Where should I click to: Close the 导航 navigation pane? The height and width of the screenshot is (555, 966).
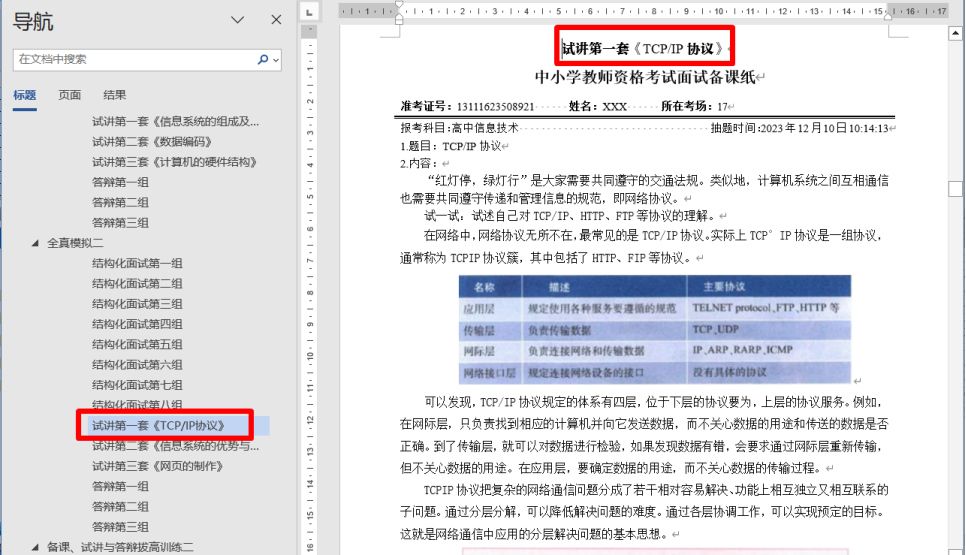276,20
